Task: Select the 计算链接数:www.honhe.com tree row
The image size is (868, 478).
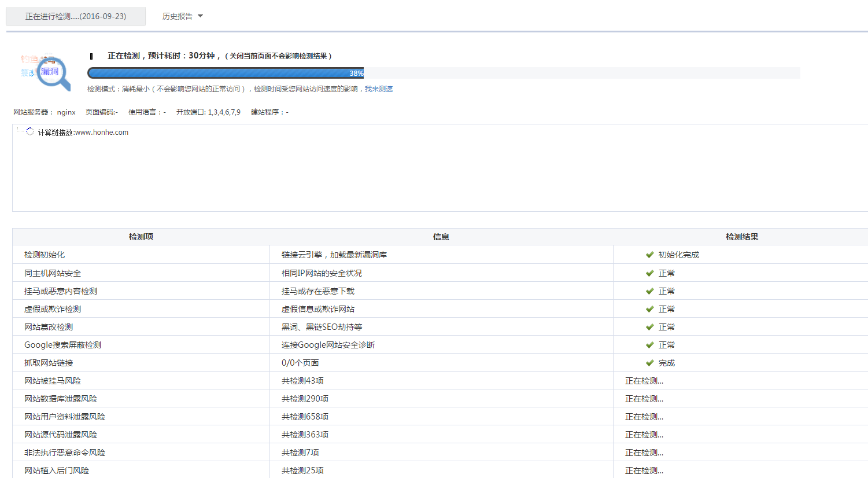Action: (83, 133)
